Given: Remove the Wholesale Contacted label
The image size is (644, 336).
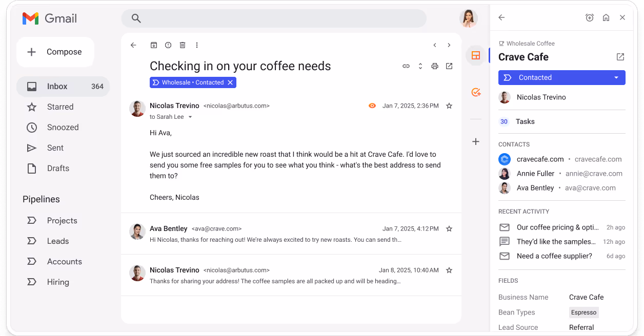Looking at the screenshot, I should coord(230,82).
